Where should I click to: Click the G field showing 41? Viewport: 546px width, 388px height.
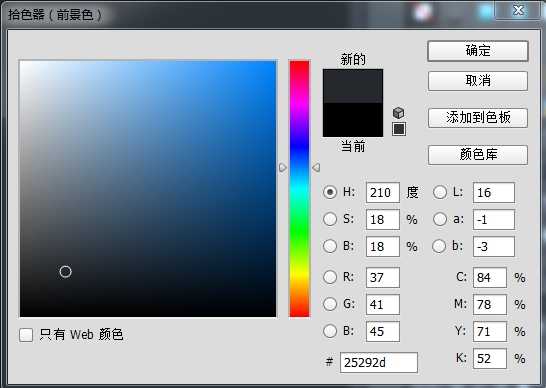point(383,304)
